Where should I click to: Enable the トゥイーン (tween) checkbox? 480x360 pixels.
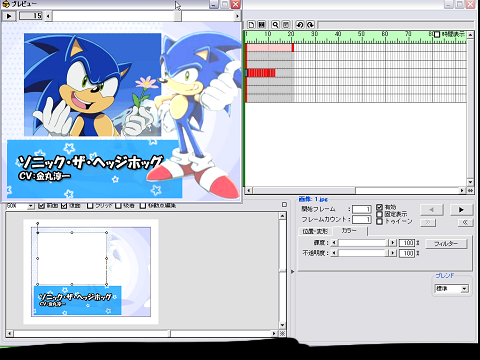[x=379, y=221]
